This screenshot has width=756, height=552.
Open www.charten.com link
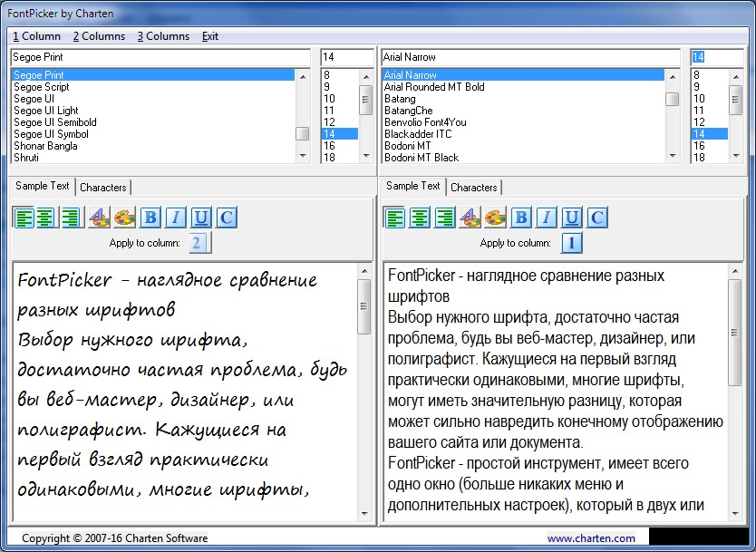(591, 538)
